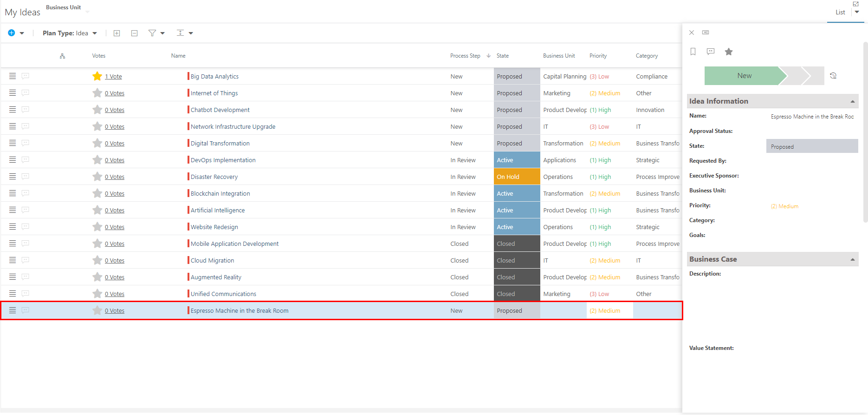The width and height of the screenshot is (868, 415).
Task: Click the collapse all rows icon
Action: coord(134,33)
